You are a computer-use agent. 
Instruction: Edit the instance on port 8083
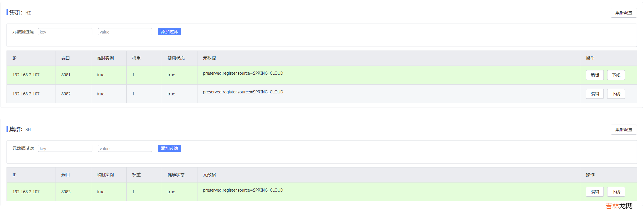pos(594,192)
